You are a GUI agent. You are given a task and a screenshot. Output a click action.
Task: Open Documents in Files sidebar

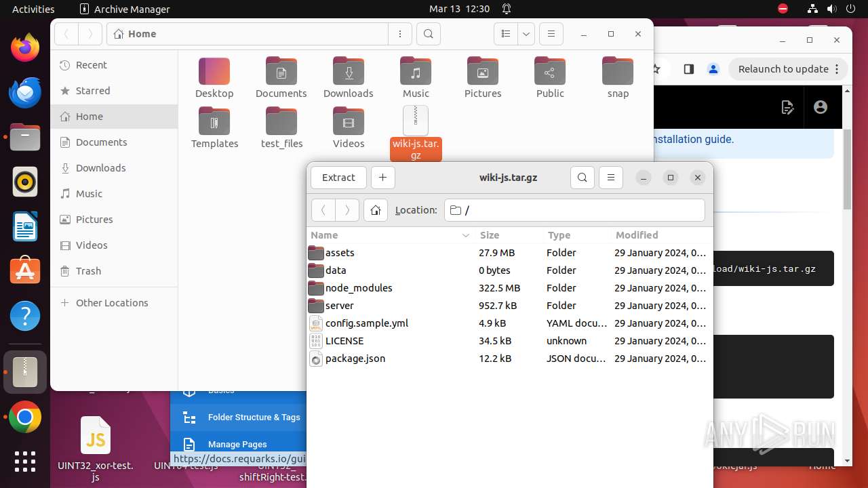pos(114,142)
